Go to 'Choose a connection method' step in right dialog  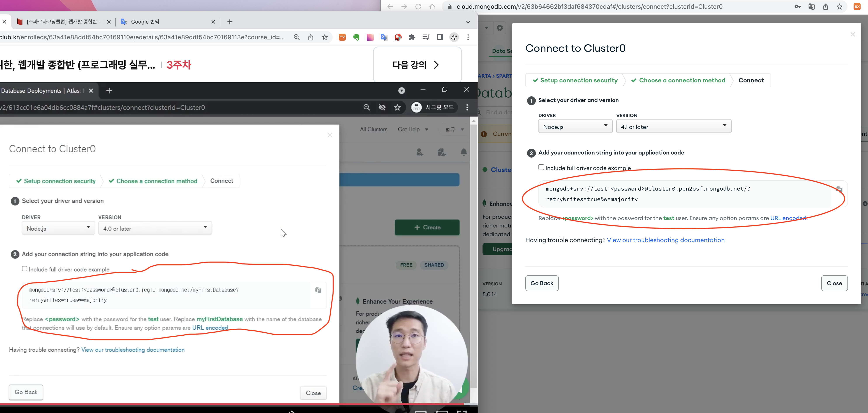(678, 80)
